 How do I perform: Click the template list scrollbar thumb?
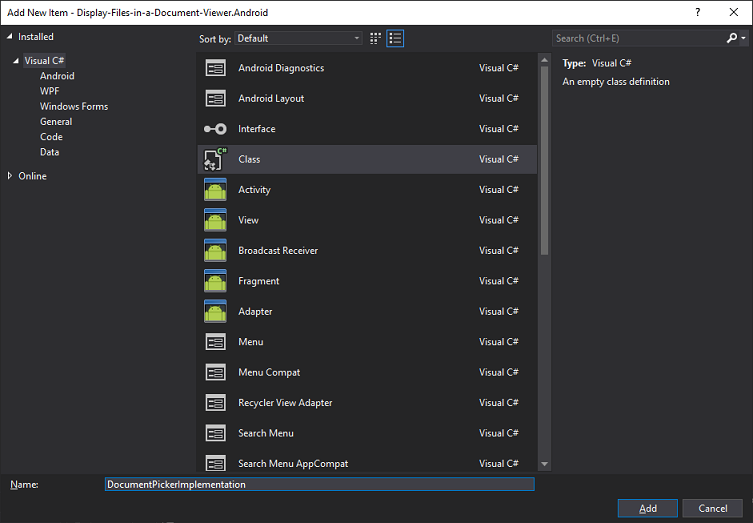pos(544,160)
